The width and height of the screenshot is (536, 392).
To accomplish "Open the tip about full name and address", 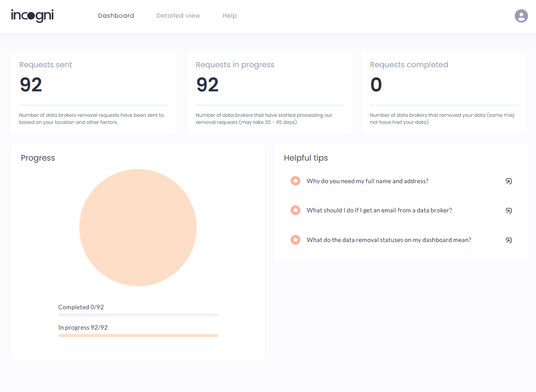I will [x=368, y=181].
